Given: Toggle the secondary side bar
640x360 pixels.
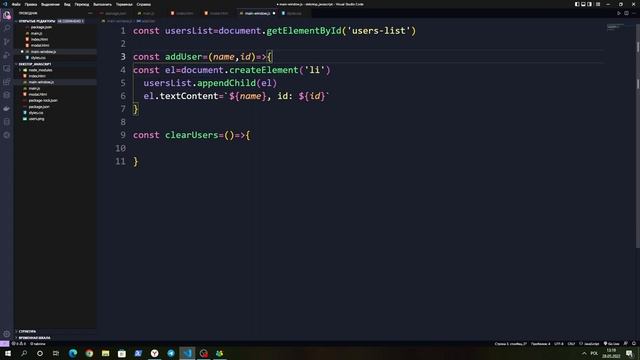Looking at the screenshot, I should [589, 4].
